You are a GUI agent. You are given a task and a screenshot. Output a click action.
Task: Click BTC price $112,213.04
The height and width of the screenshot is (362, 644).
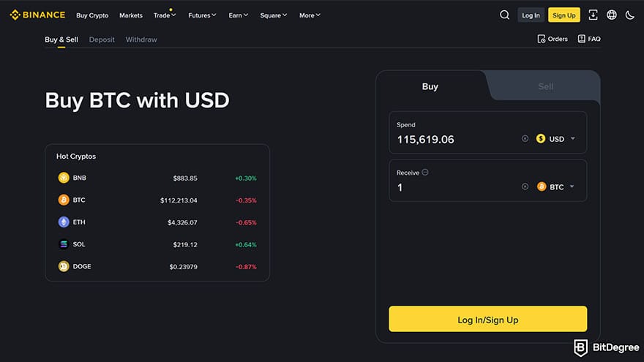coord(179,200)
